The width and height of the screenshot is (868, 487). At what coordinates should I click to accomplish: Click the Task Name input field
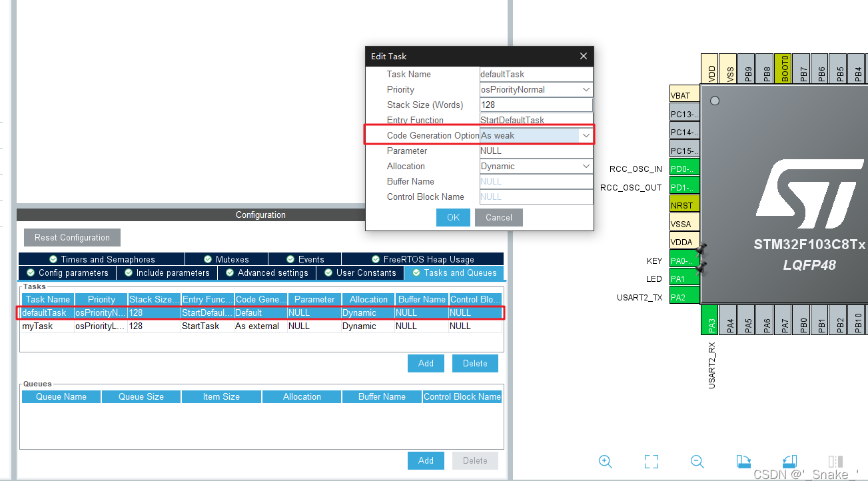pyautogui.click(x=536, y=74)
